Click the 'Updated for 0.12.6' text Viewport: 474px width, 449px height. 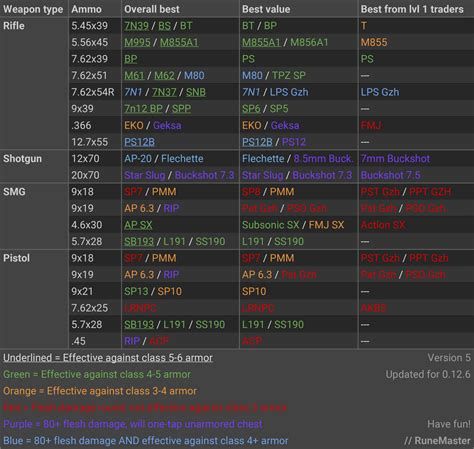click(x=428, y=374)
